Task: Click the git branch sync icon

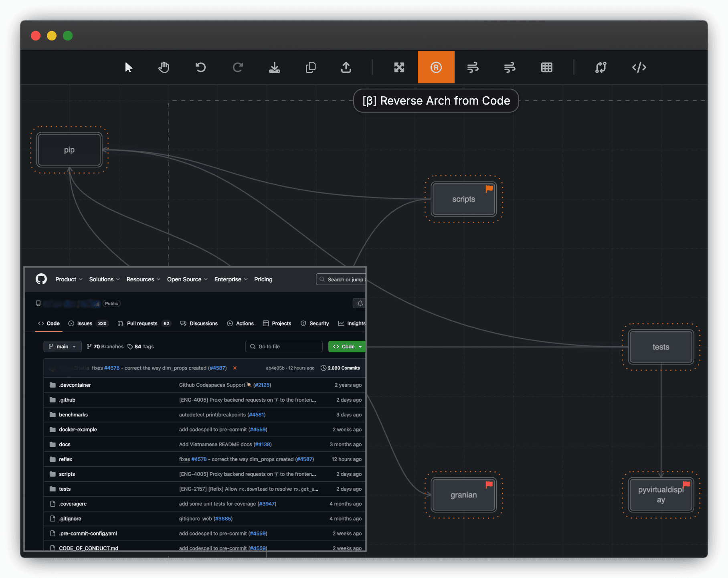Action: (x=601, y=67)
